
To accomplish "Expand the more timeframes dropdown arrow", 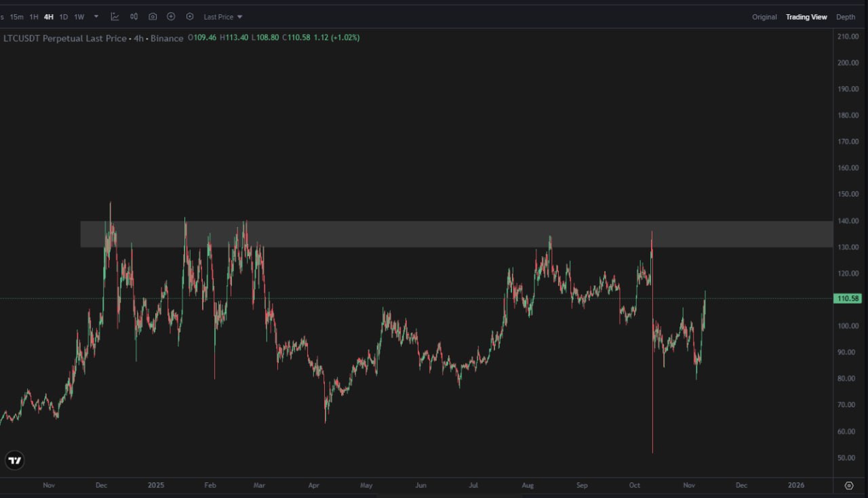I will pos(96,17).
